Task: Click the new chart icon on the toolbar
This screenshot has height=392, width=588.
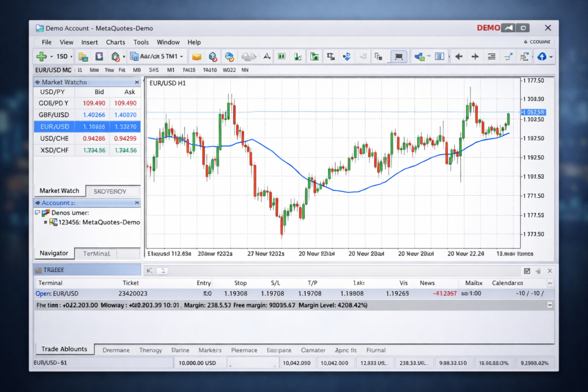Action: [x=82, y=56]
